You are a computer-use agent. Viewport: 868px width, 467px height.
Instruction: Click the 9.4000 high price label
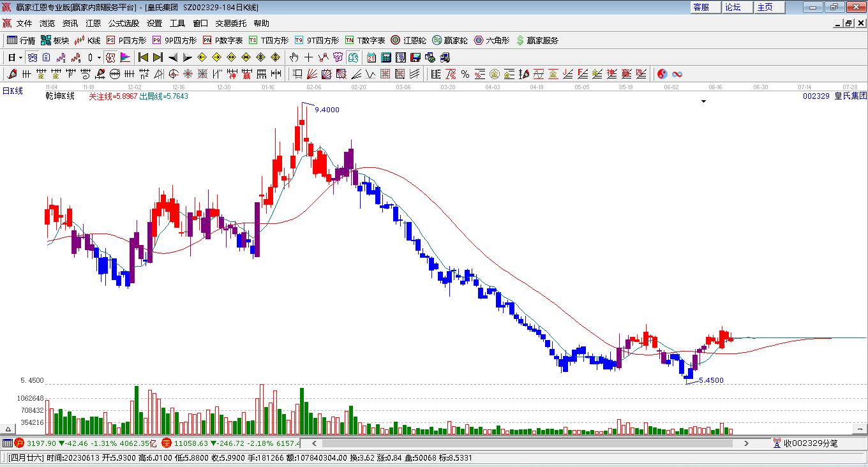[327, 110]
